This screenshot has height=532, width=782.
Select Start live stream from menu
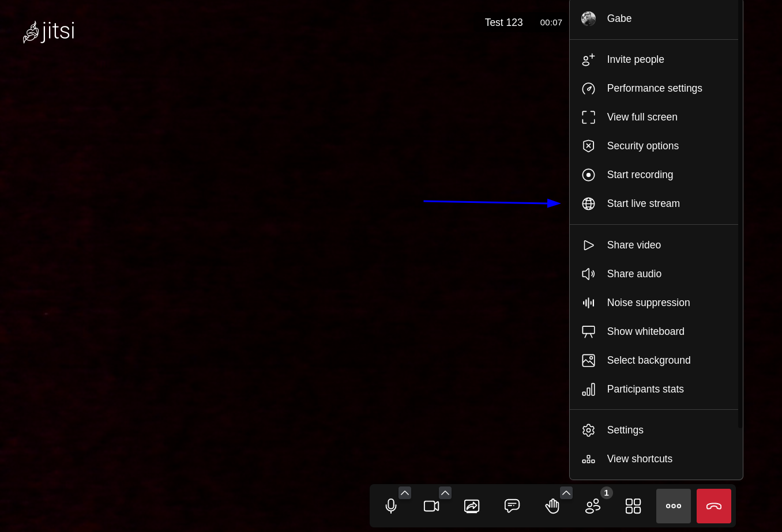[643, 203]
